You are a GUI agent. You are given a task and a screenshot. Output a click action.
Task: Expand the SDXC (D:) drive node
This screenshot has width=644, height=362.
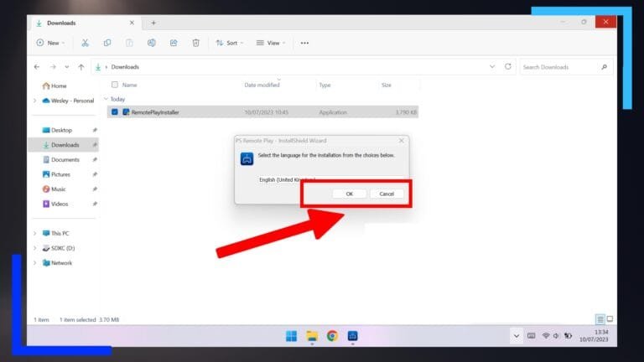[x=35, y=248]
